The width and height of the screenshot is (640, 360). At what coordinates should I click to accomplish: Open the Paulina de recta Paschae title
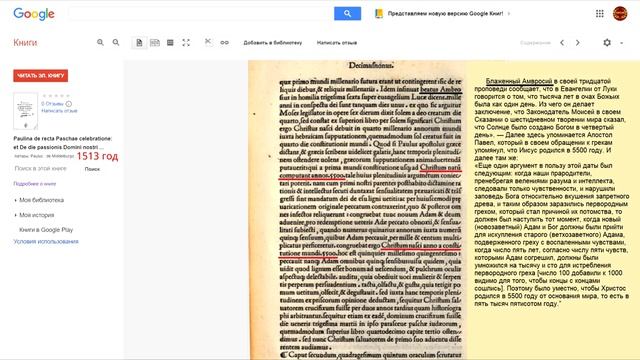[x=62, y=142]
